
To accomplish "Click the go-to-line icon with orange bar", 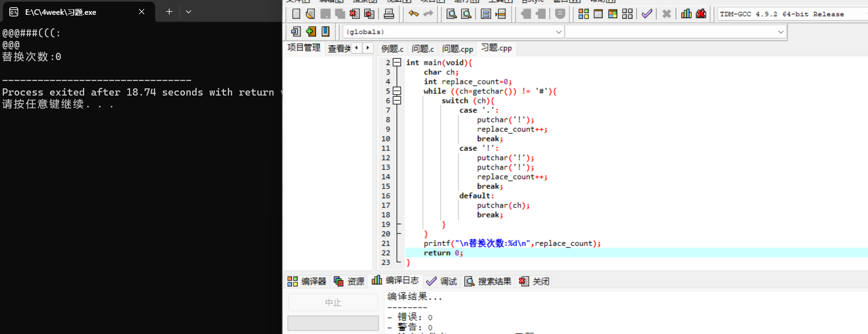I will point(501,14).
